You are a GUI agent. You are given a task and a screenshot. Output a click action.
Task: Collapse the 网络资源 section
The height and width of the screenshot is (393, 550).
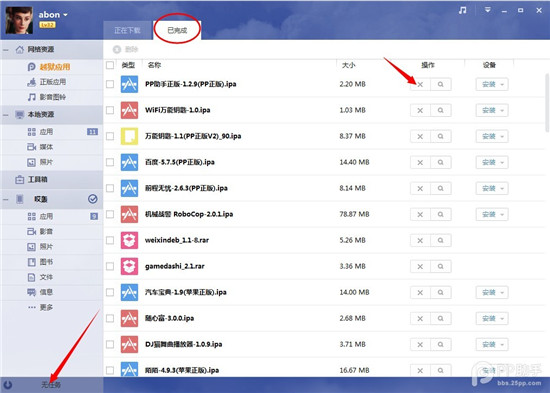pyautogui.click(x=6, y=49)
